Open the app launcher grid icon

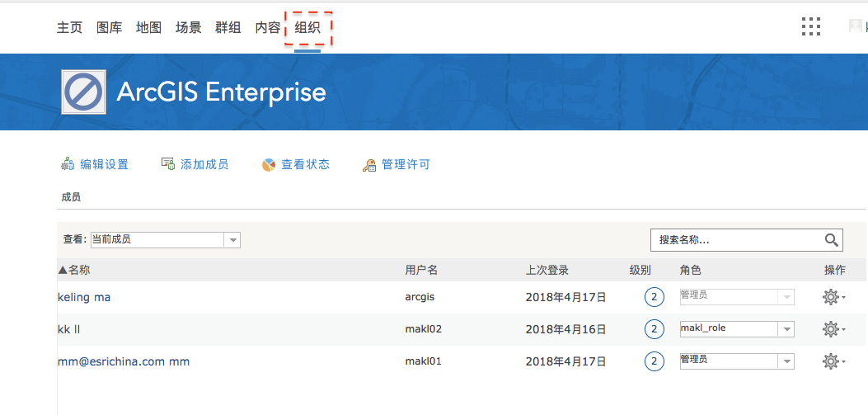811,26
